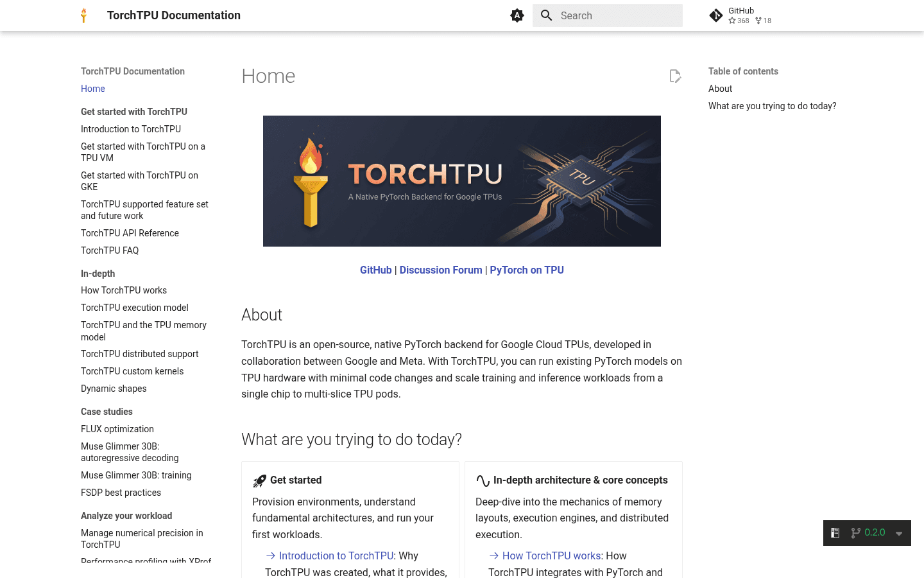Open TorchTPU and the TPU memory model

144,331
